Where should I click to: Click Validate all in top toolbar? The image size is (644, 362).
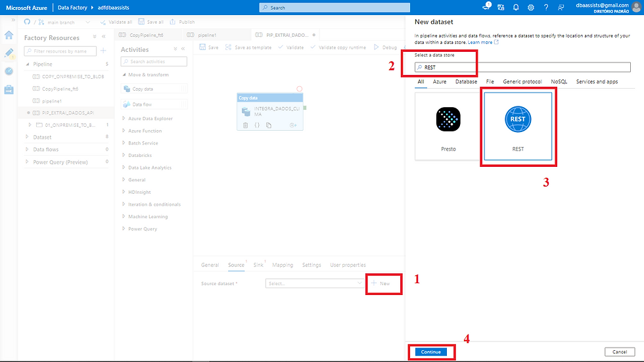coord(116,22)
